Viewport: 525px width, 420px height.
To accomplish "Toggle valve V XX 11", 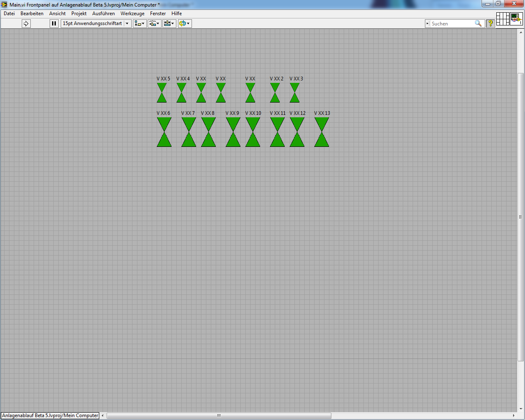I will point(277,132).
